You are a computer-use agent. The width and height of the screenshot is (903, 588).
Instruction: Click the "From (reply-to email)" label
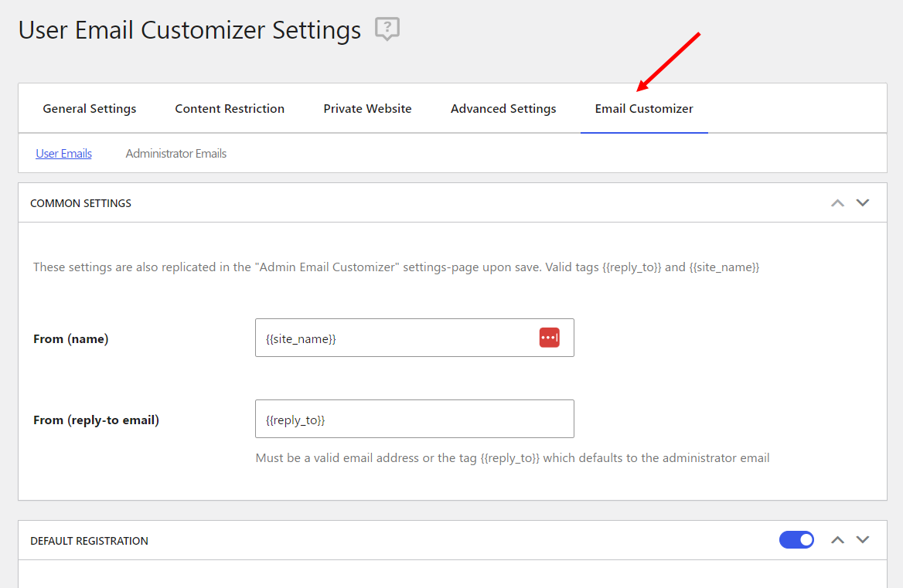[x=97, y=420]
